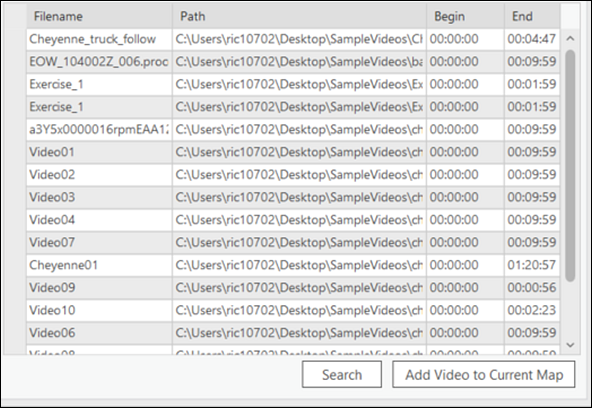Select the Video03 row

pyautogui.click(x=293, y=197)
